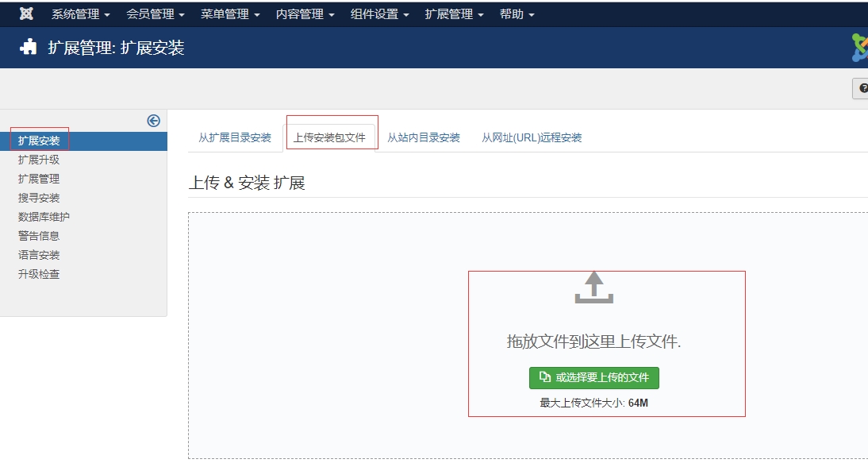Viewport: 868px width, 467px height.
Task: Open 数据库维护 in the sidebar
Action: click(44, 217)
